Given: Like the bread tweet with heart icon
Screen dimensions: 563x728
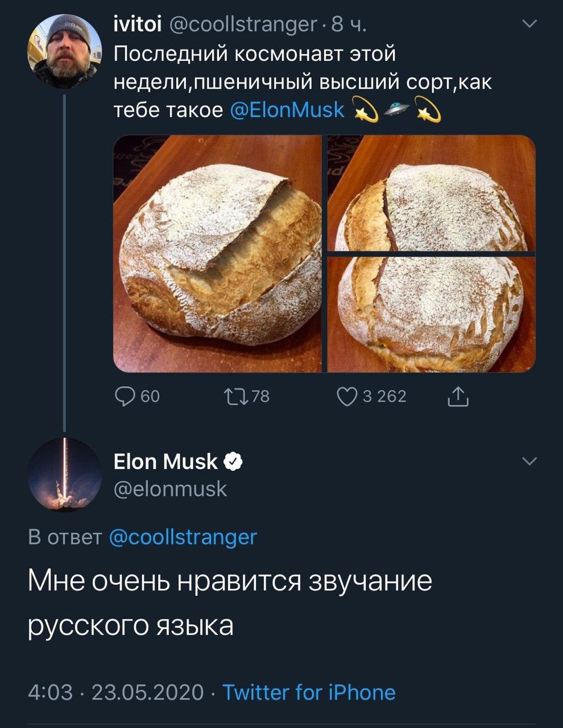Looking at the screenshot, I should 346,396.
